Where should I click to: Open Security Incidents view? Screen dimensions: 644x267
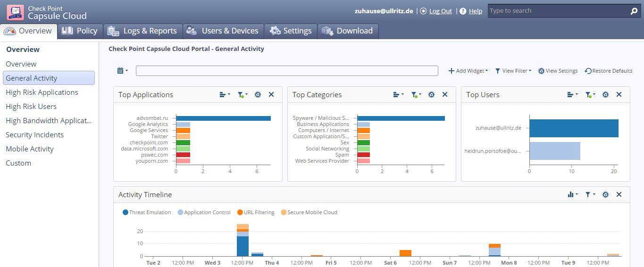click(x=34, y=135)
